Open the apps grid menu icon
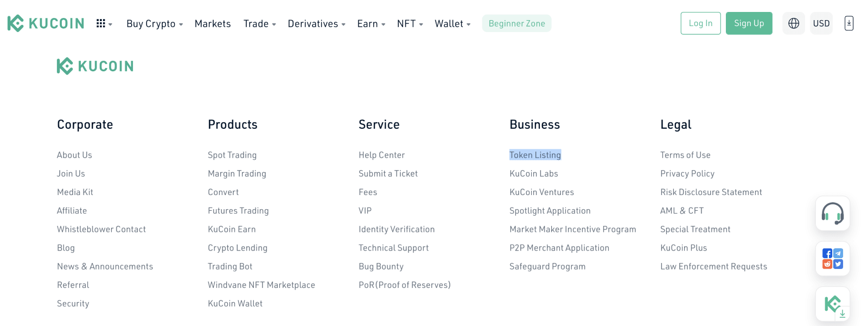This screenshot has width=868, height=326. tap(104, 23)
